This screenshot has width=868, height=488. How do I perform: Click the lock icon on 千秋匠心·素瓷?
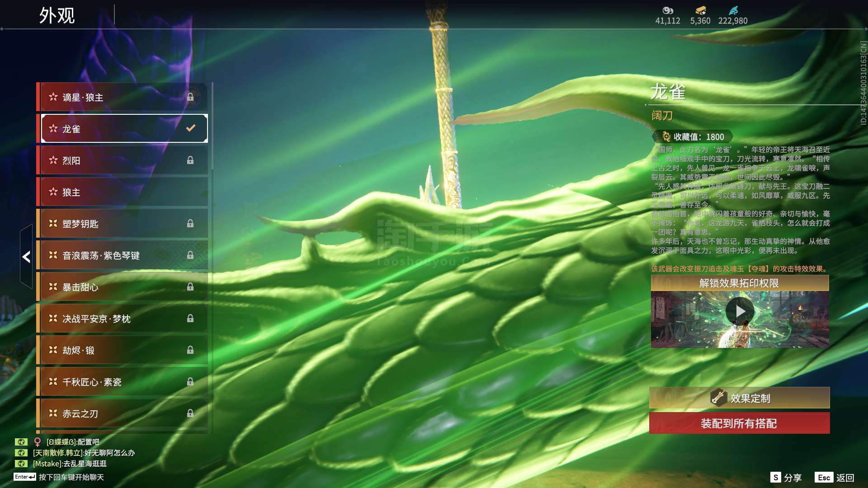pos(190,382)
